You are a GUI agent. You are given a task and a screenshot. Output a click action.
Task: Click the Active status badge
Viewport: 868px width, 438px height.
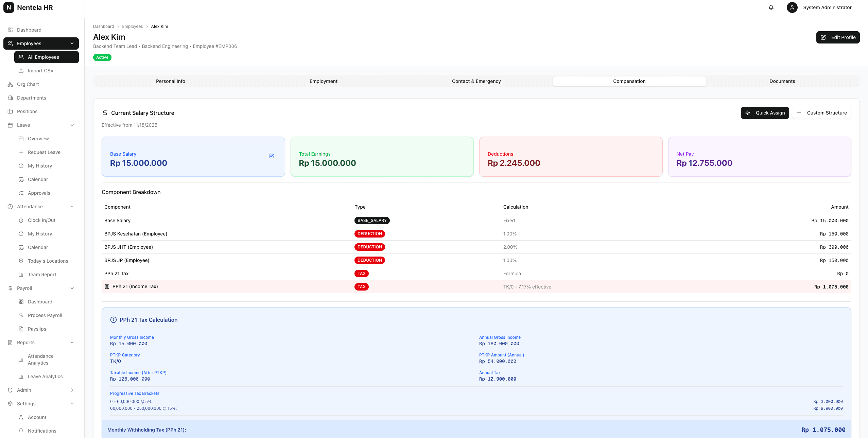pos(102,57)
